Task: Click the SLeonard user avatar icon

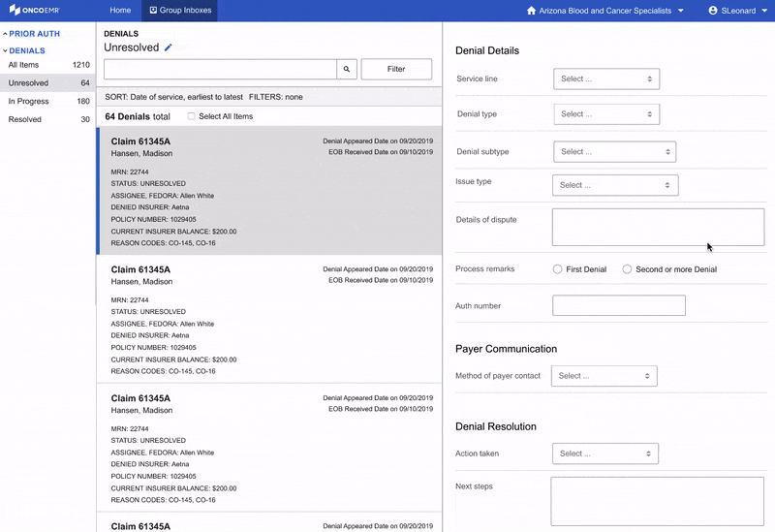Action: pyautogui.click(x=713, y=11)
